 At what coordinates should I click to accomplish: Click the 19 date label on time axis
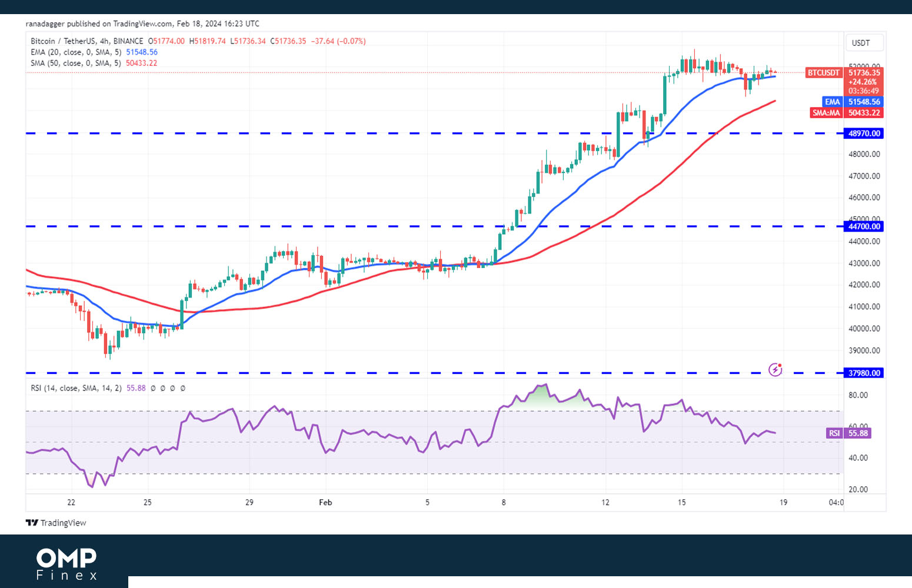click(x=783, y=502)
